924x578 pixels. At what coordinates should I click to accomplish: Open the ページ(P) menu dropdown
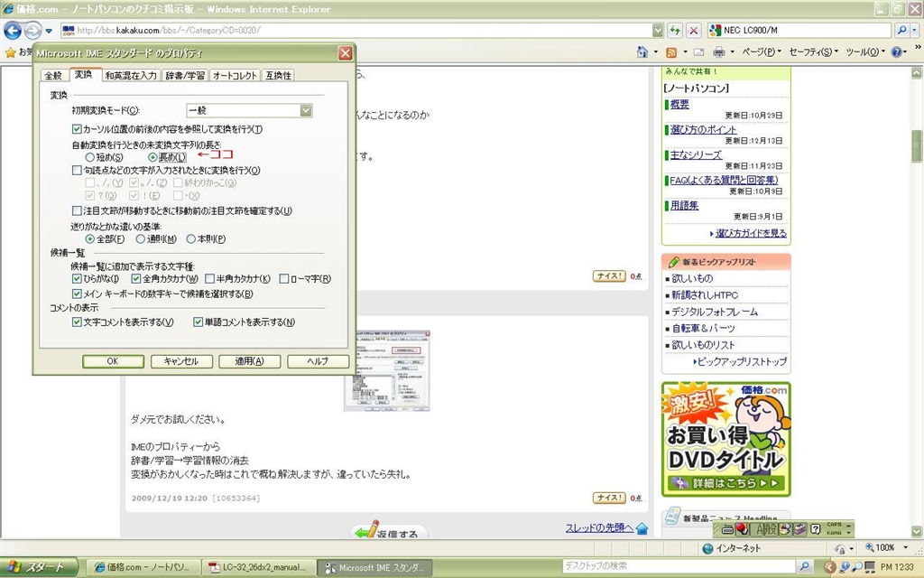(x=762, y=51)
